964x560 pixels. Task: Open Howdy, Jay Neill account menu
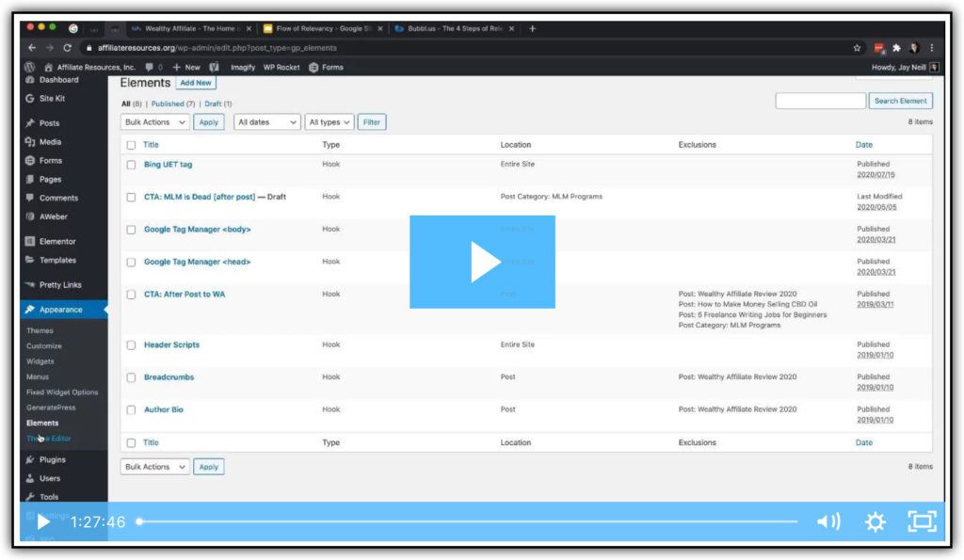coord(905,67)
